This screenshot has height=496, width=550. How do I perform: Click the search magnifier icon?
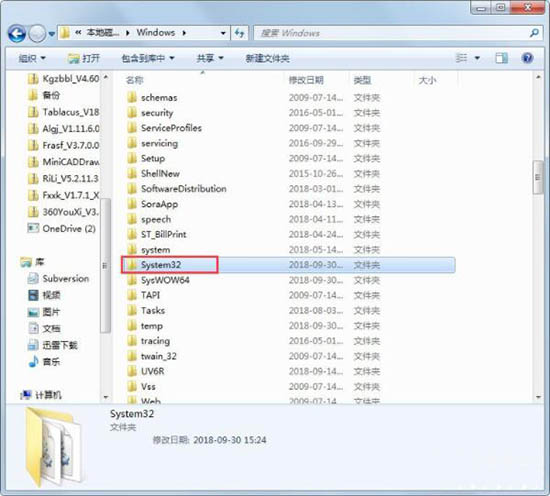pos(534,33)
